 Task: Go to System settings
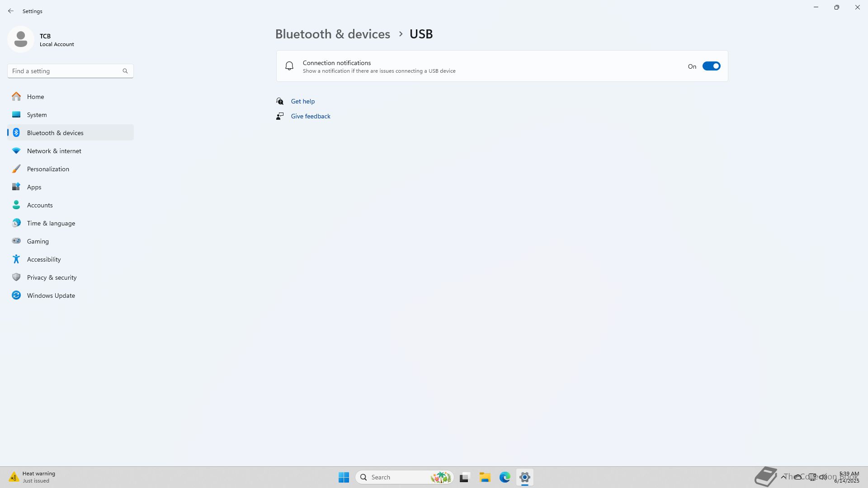click(x=37, y=115)
